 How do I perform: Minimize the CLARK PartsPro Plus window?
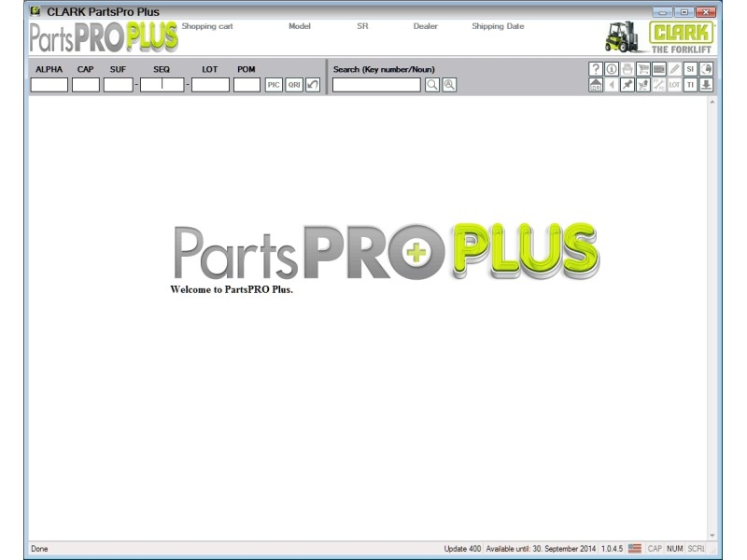click(x=662, y=12)
